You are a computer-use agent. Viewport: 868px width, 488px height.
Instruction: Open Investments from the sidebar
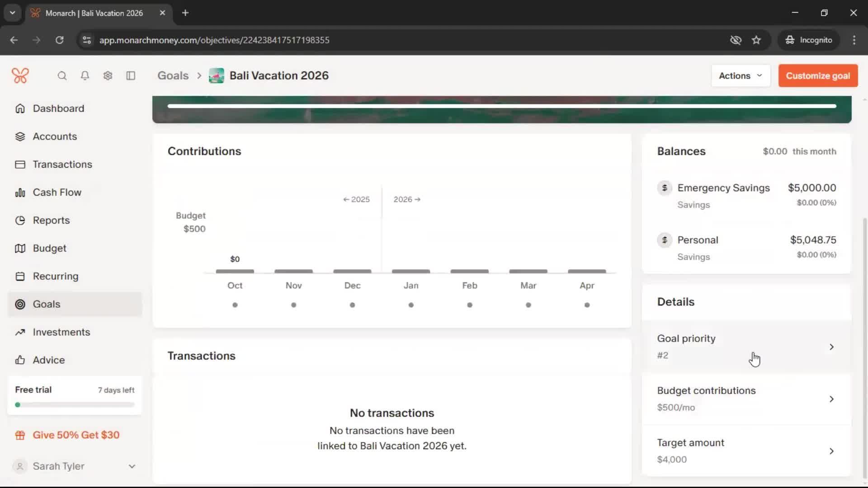click(61, 332)
